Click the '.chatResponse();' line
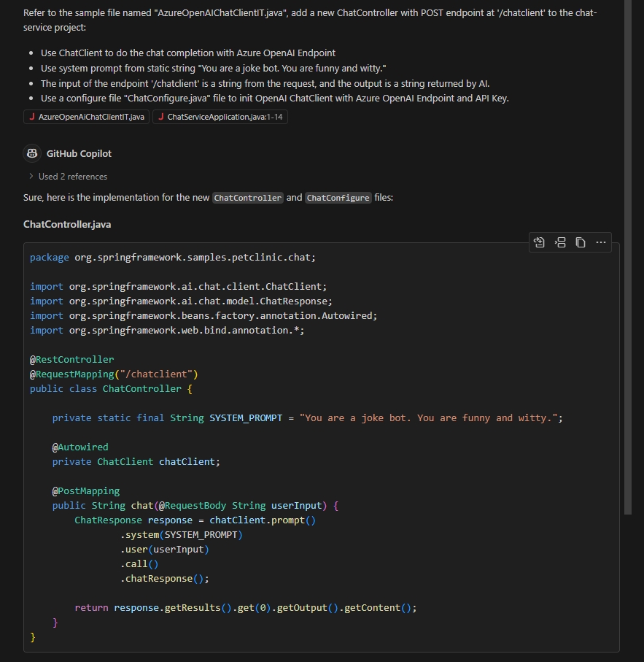The width and height of the screenshot is (644, 662). coord(165,578)
